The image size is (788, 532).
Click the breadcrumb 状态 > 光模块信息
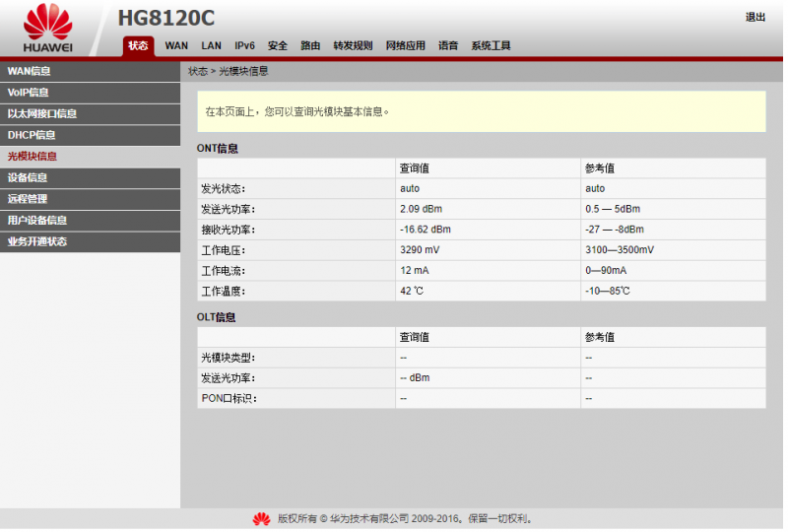(x=229, y=71)
